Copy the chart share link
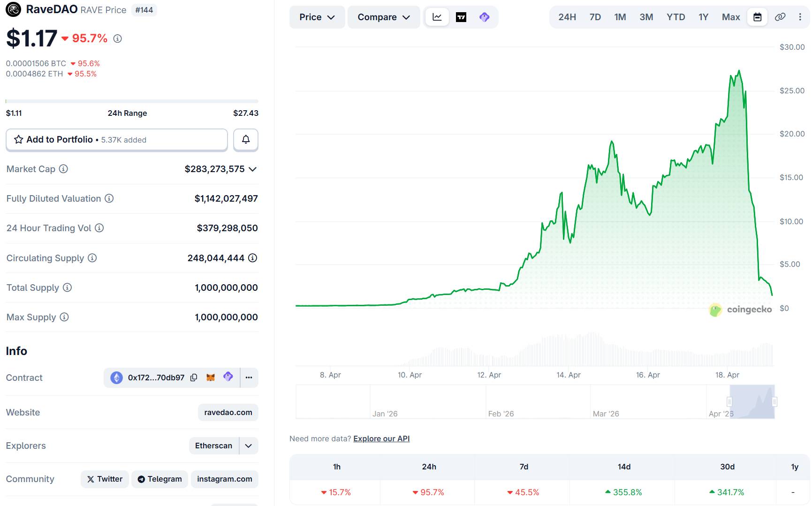This screenshot has height=506, width=812. [780, 17]
